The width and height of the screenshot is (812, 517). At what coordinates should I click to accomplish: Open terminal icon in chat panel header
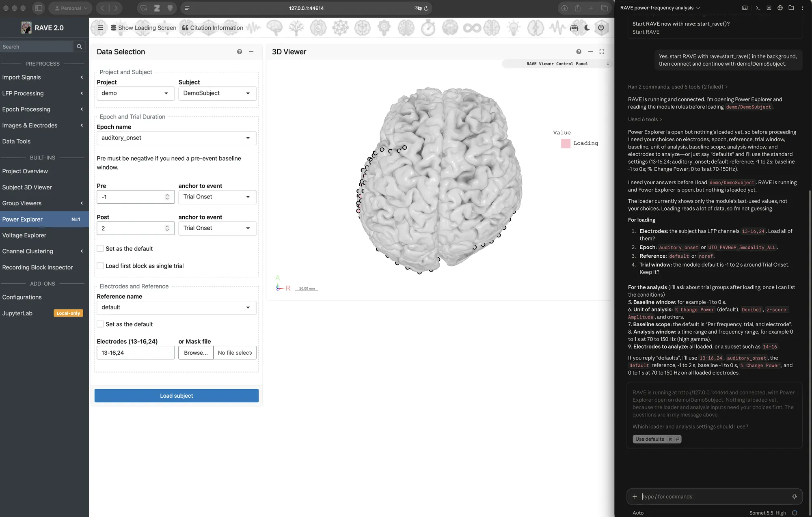point(758,8)
